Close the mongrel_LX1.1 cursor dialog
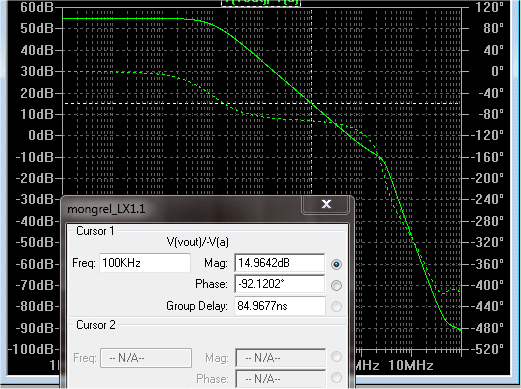 point(326,204)
